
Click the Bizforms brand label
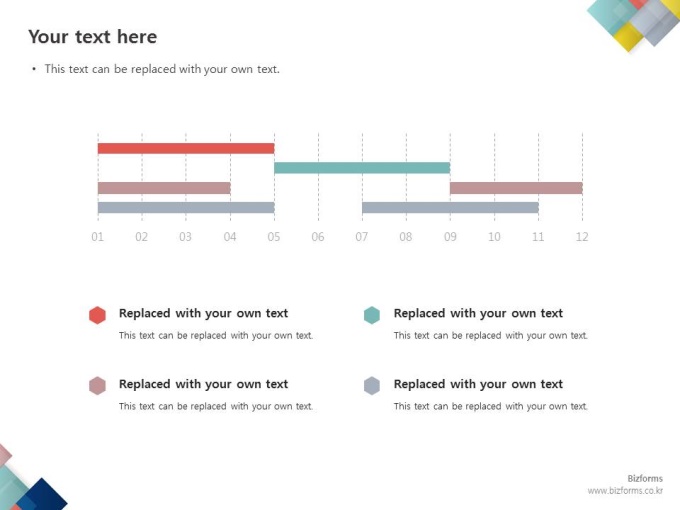point(645,479)
